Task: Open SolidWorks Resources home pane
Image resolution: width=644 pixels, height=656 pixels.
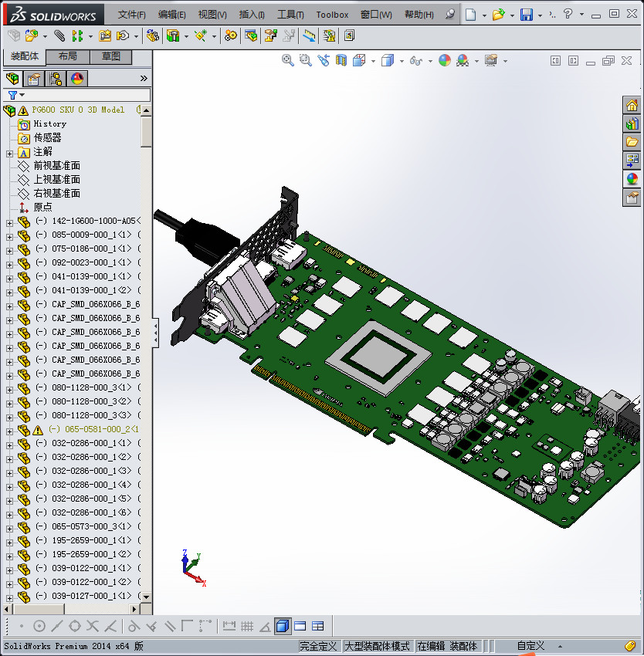Action: coord(632,105)
